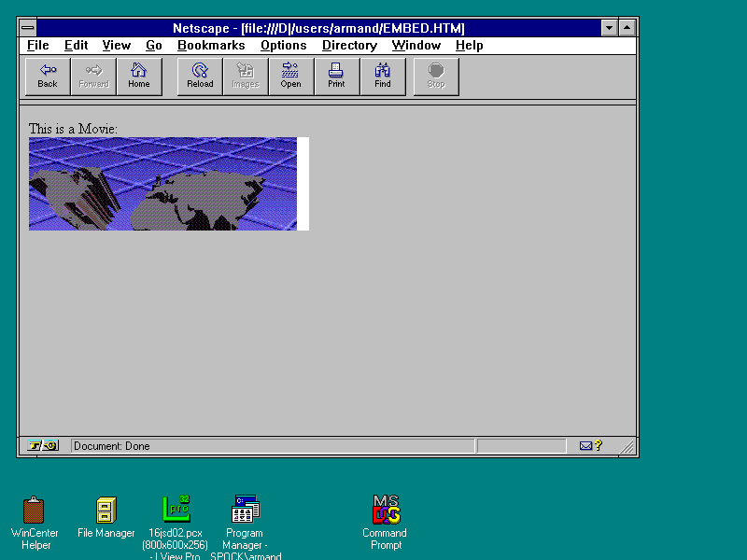Viewport: 747px width, 560px height.
Task: Open the File menu
Action: pos(38,45)
